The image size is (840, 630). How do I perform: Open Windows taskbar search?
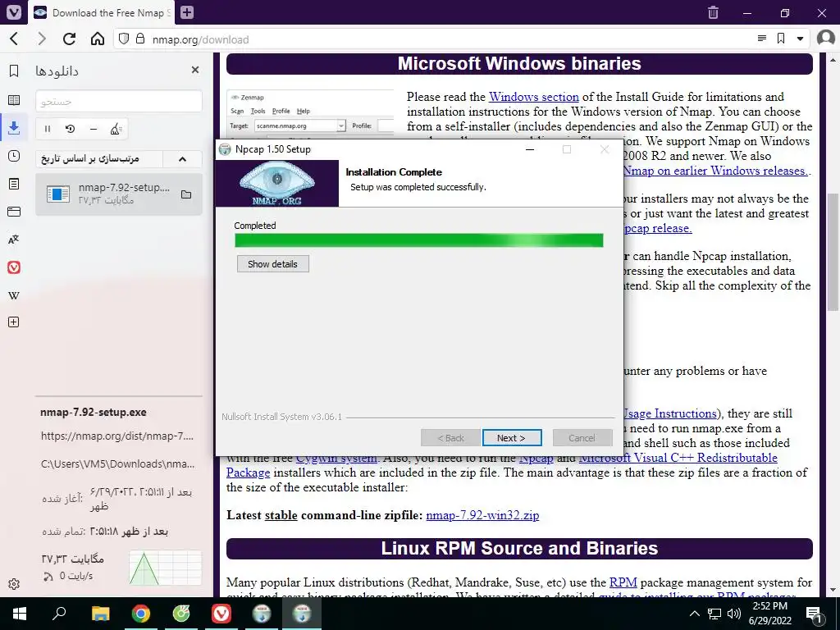[59, 614]
